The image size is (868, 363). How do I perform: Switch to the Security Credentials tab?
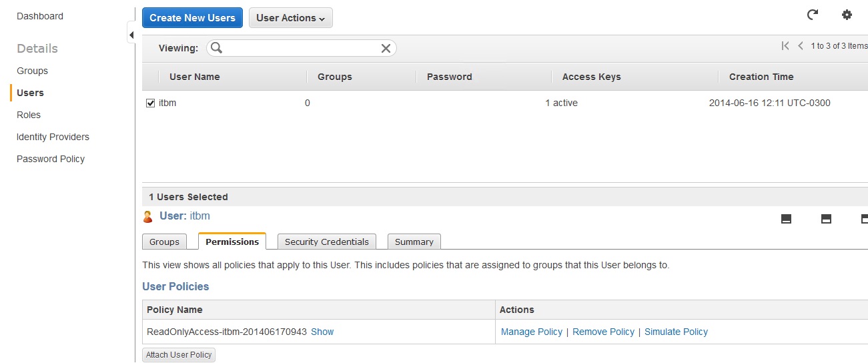[326, 242]
